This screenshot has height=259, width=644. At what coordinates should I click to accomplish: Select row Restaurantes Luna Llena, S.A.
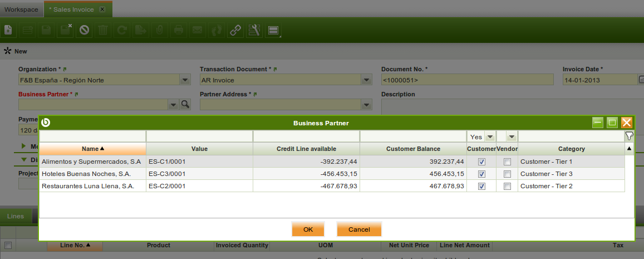332,186
